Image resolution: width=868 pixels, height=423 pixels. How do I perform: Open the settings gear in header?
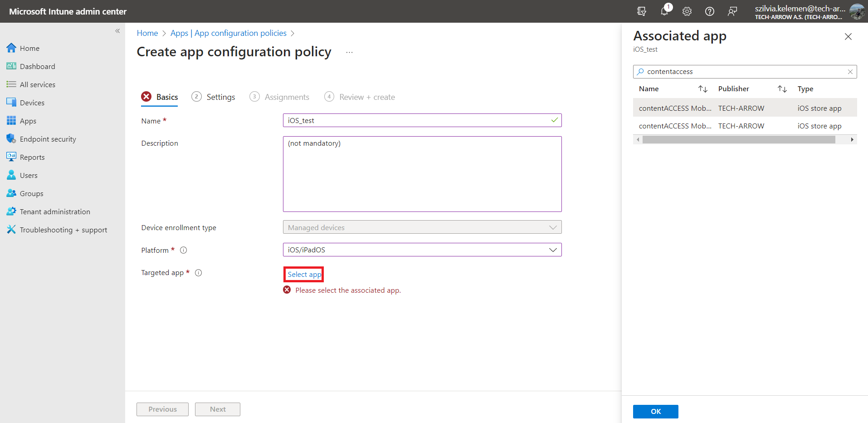(687, 11)
